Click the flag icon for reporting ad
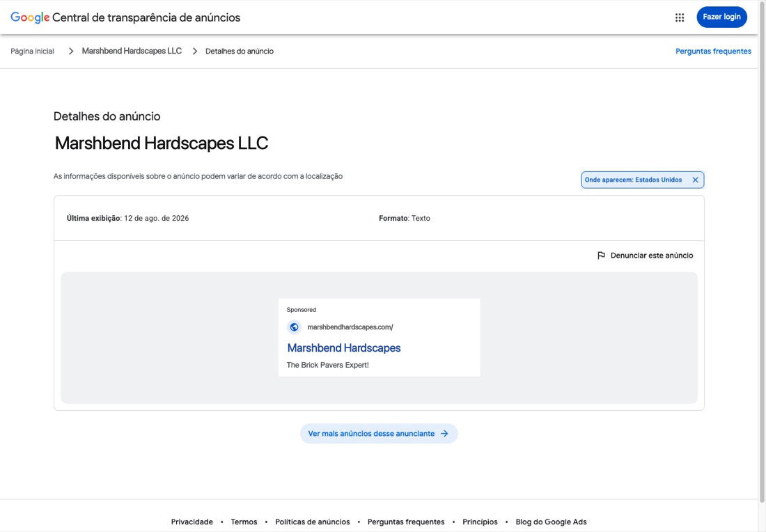766x532 pixels. (602, 256)
